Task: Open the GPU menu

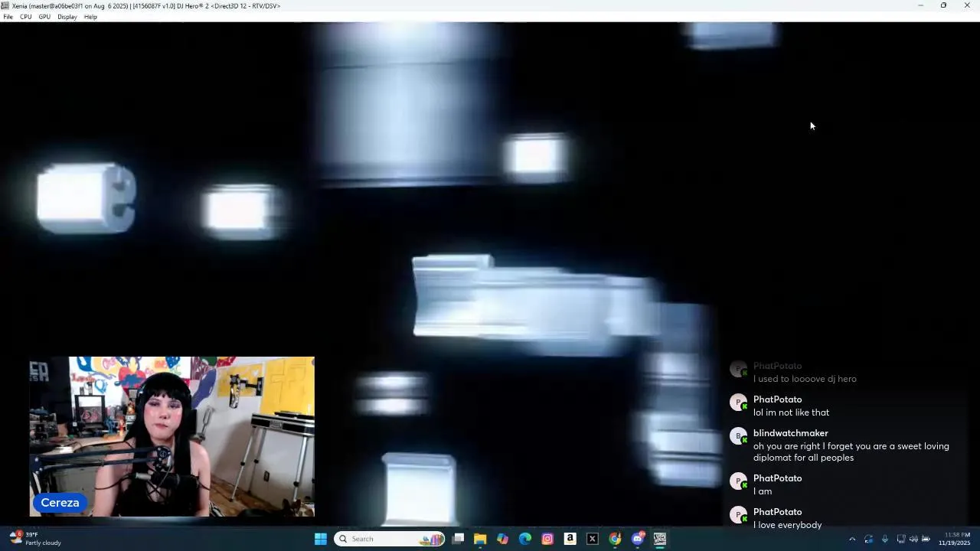Action: (44, 17)
